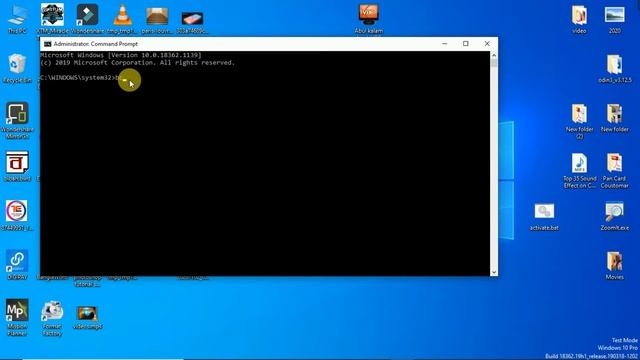The width and height of the screenshot is (640, 360).
Task: Open the video folder on desktop
Action: (579, 18)
